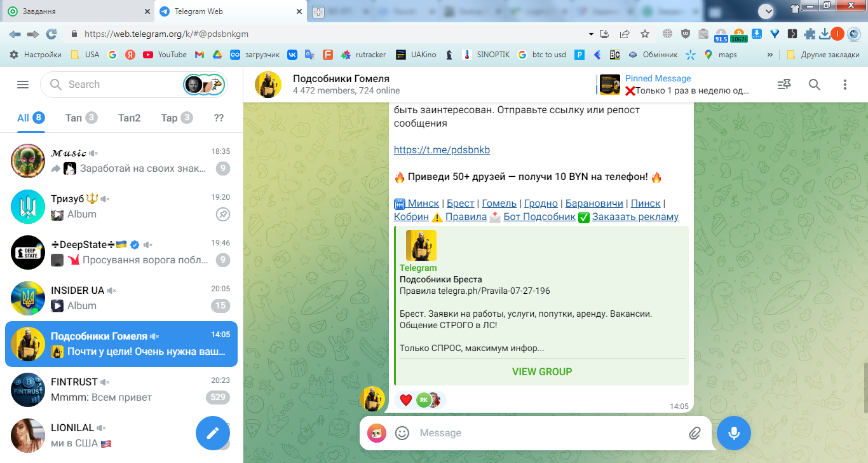Open the emoji picker smiley
The width and height of the screenshot is (868, 463).
pos(402,433)
